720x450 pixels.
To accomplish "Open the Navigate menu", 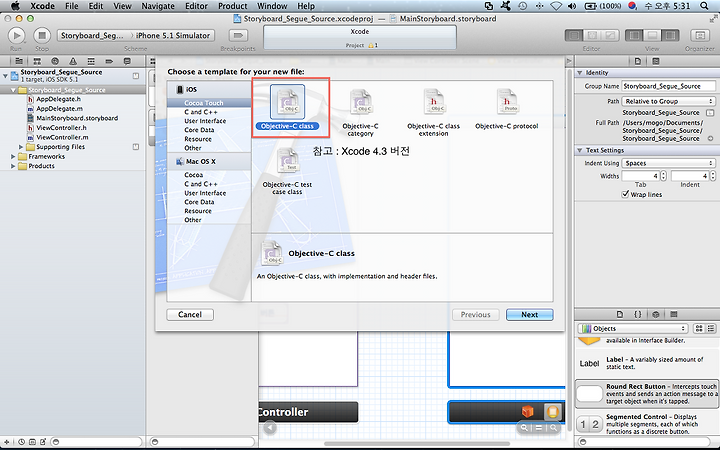I will point(158,6).
